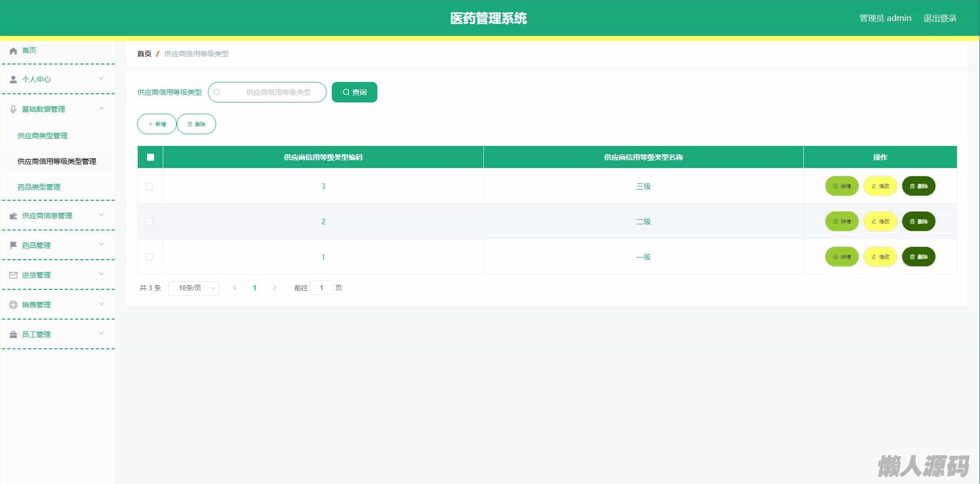
Task: Click the briefcase icon for 员工管理
Action: tap(13, 334)
